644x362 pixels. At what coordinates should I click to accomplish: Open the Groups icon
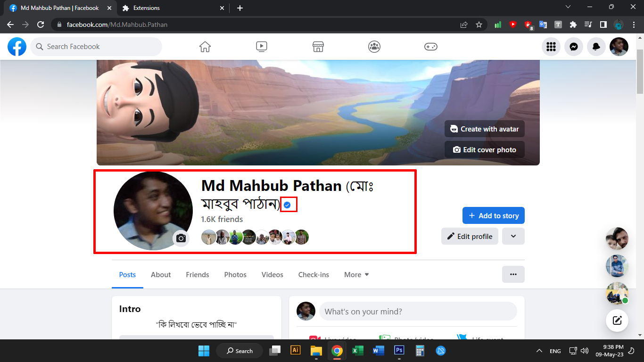pos(374,47)
